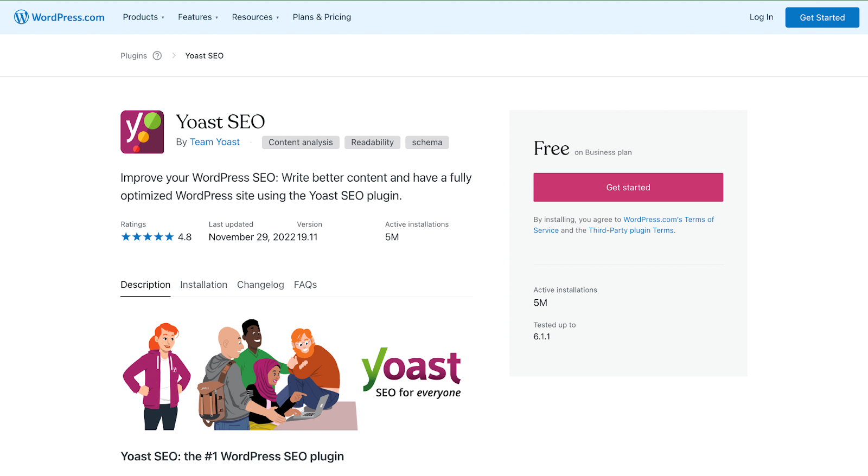
Task: Select the Description tab
Action: pyautogui.click(x=145, y=285)
